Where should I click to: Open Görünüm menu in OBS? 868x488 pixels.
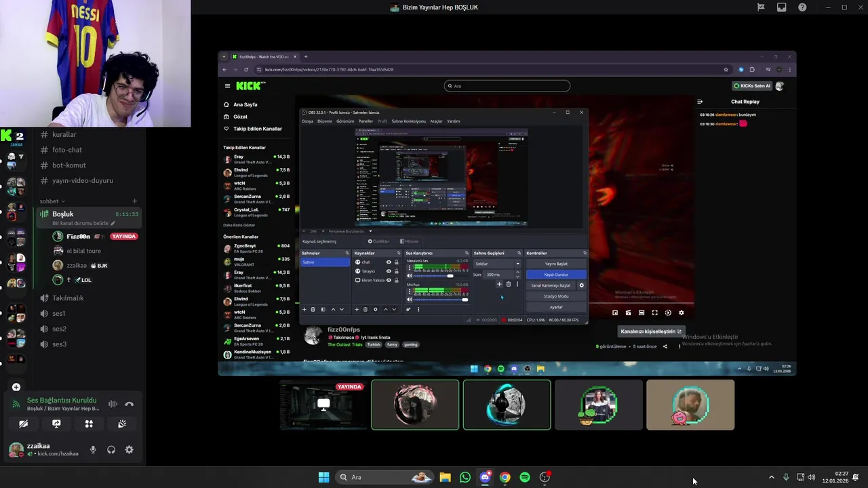click(345, 121)
